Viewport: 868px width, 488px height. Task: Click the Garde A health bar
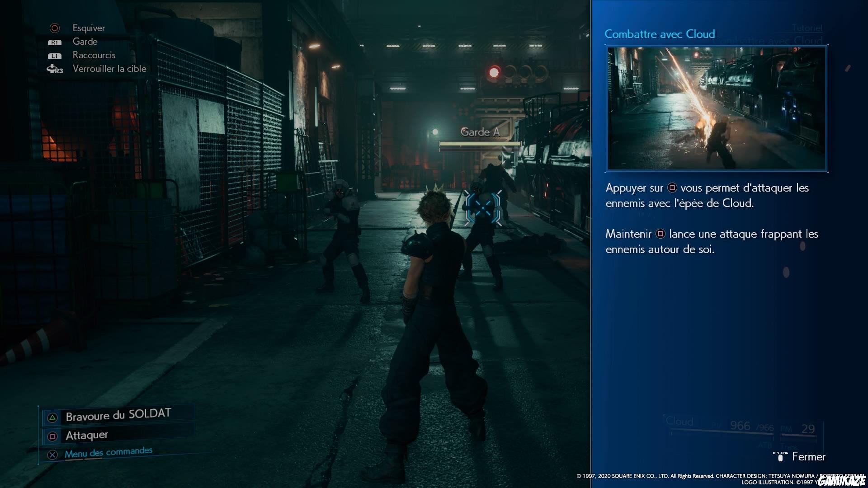click(480, 144)
